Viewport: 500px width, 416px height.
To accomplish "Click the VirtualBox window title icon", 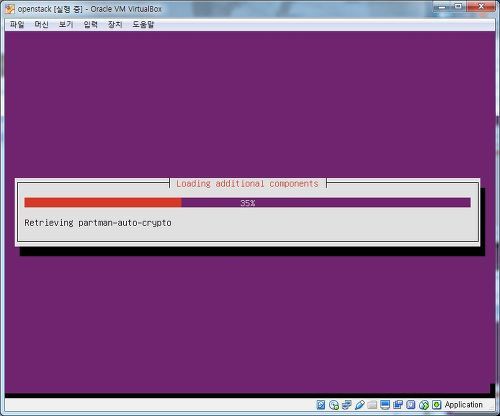I will [x=10, y=9].
